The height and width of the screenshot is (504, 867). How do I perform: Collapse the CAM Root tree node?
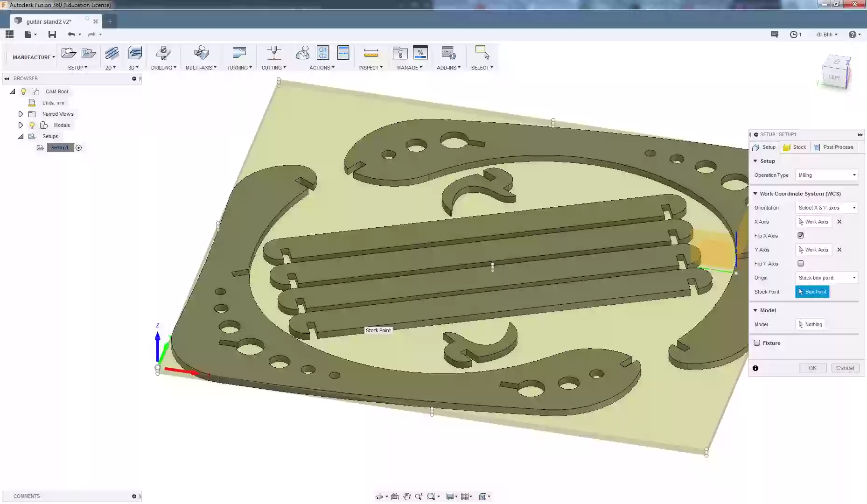tap(13, 91)
